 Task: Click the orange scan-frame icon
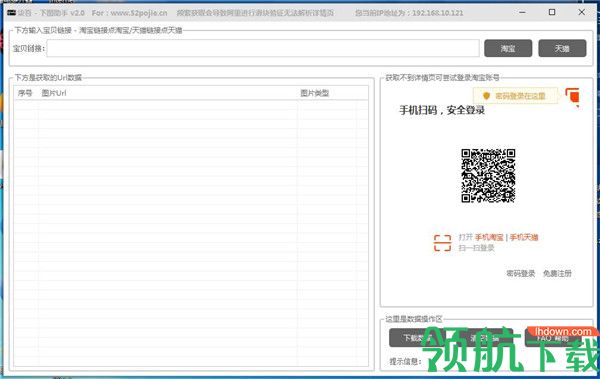click(x=442, y=243)
